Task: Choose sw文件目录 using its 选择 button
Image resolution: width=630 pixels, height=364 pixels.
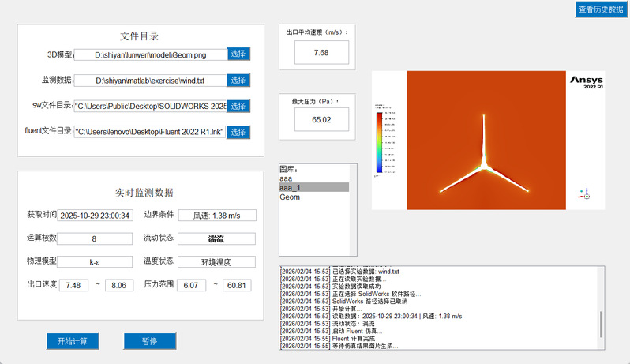Action: coord(238,106)
